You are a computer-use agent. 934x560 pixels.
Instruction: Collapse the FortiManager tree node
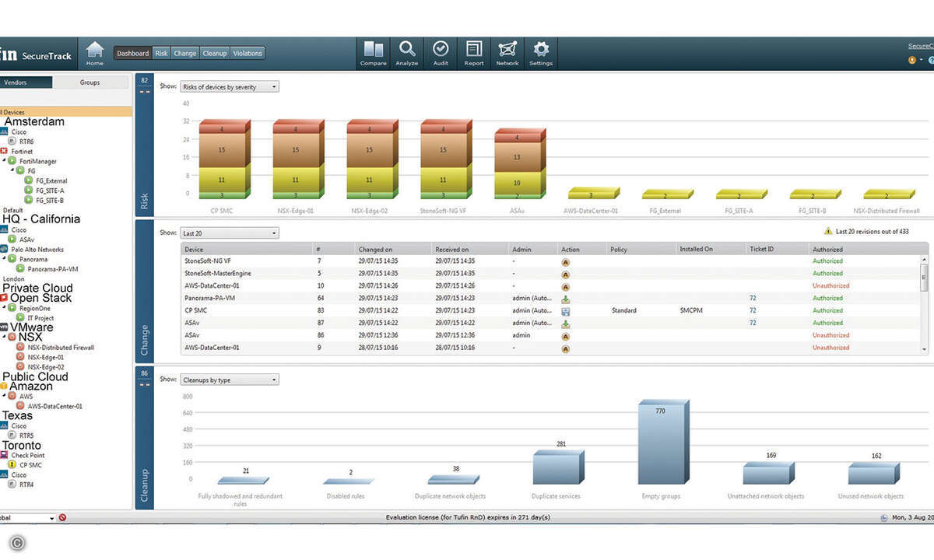[5, 161]
